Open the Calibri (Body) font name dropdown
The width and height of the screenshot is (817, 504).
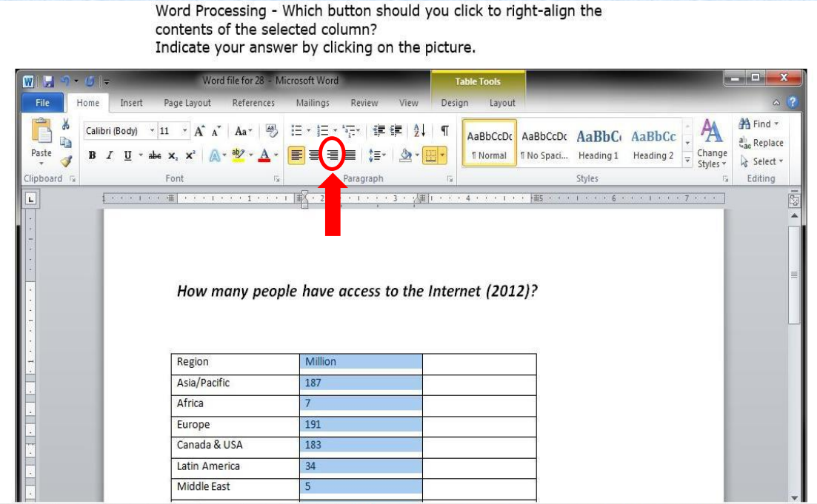pos(152,131)
